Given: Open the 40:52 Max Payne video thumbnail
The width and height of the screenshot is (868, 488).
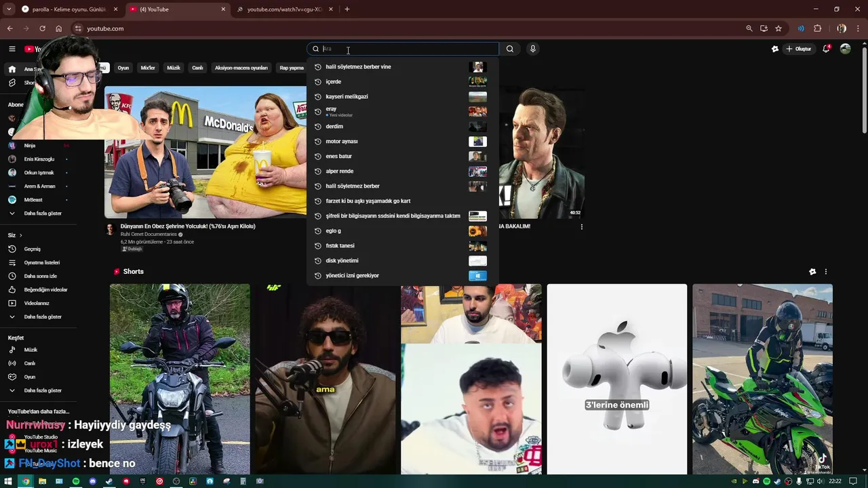Looking at the screenshot, I should click(541, 152).
